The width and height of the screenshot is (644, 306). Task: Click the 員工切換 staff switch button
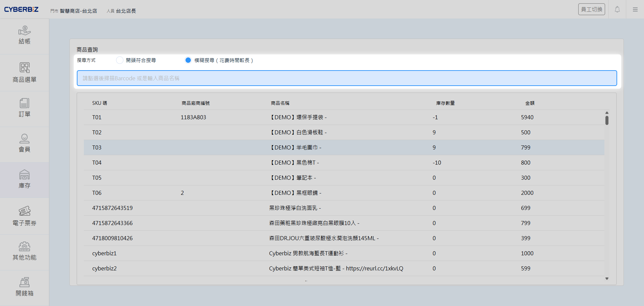[x=591, y=9]
